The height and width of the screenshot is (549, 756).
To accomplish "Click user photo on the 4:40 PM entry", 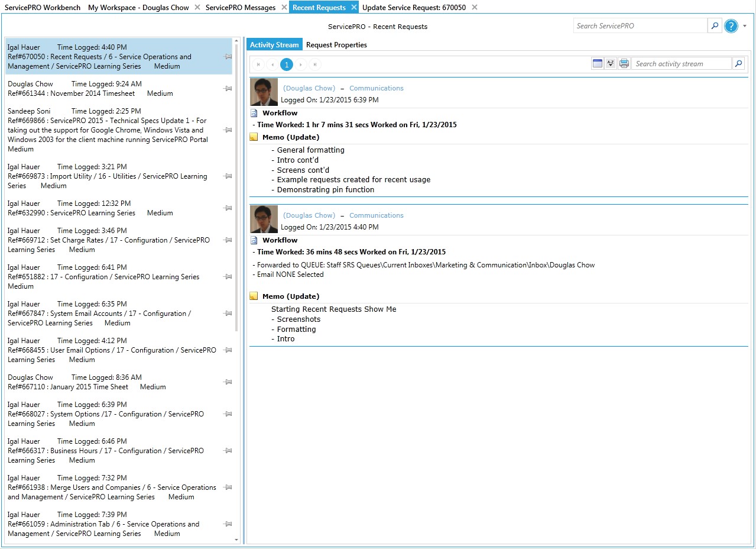I will [x=264, y=219].
